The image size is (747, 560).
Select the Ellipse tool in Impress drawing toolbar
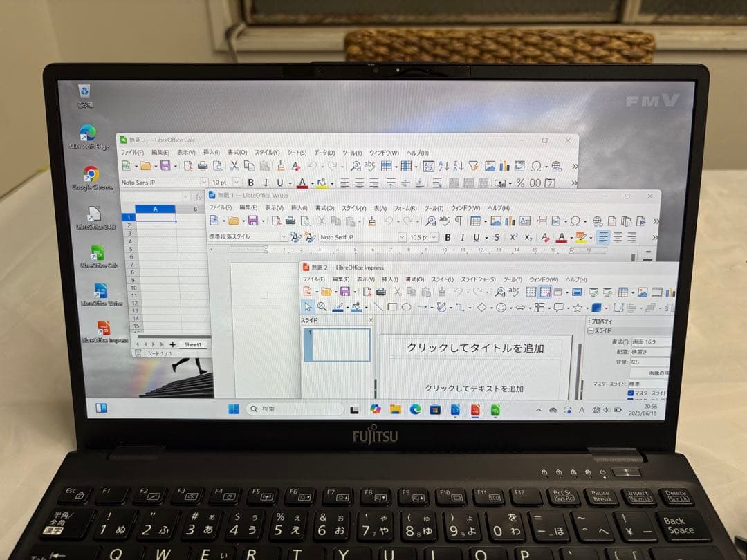407,306
